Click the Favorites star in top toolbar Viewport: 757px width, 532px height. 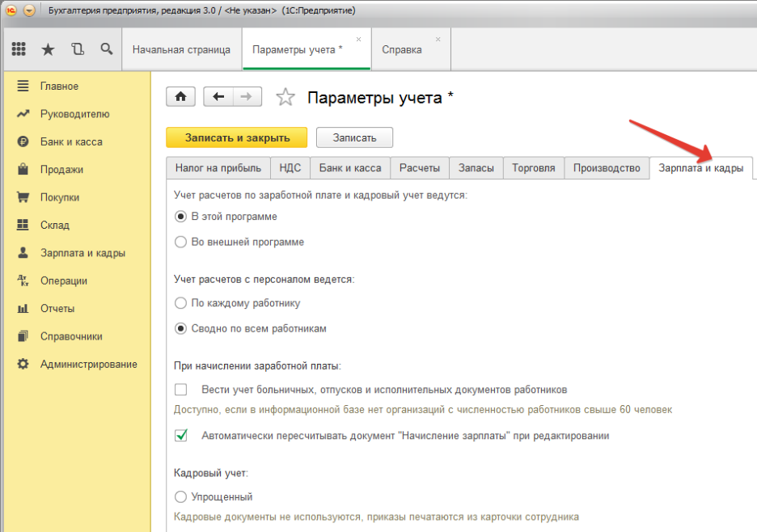[x=48, y=49]
